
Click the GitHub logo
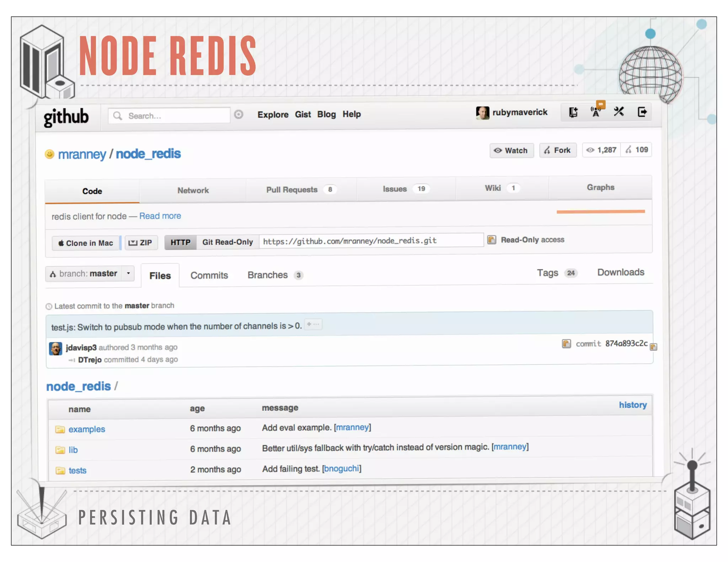click(66, 117)
